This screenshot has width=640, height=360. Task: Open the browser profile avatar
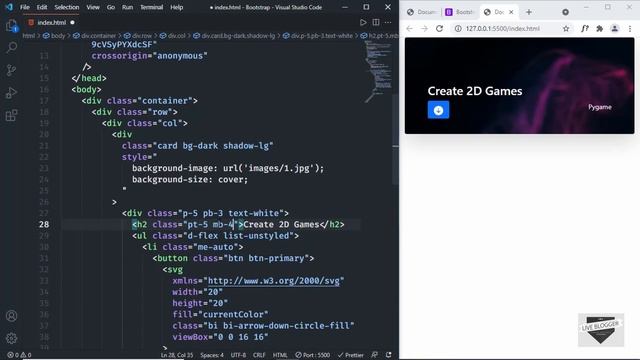coord(614,29)
